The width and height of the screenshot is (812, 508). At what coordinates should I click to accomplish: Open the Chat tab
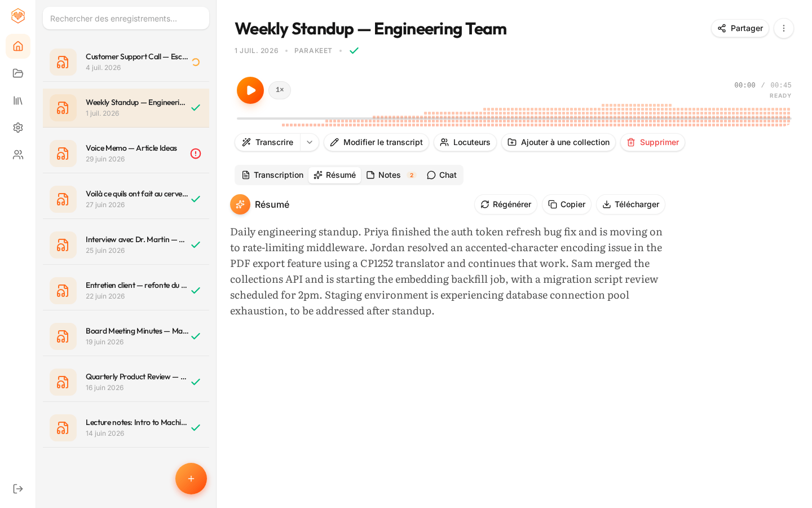coord(442,175)
